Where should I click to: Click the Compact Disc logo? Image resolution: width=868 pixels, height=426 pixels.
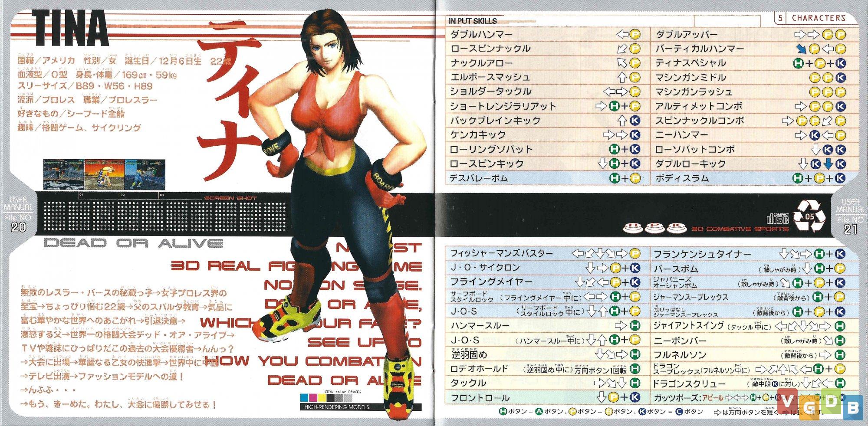(779, 218)
